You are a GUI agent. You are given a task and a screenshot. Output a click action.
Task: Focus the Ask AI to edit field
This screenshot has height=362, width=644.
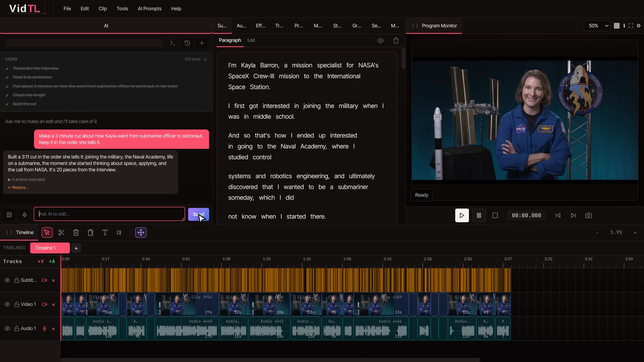click(x=109, y=214)
